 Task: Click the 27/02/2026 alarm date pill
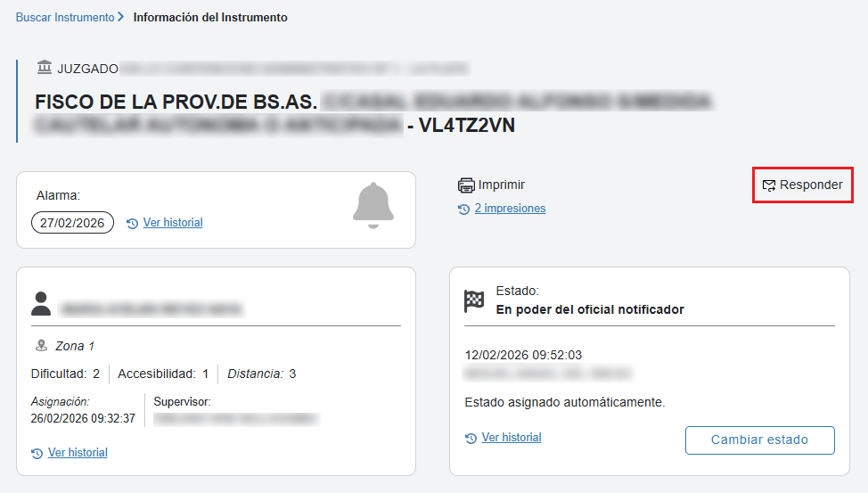[72, 223]
